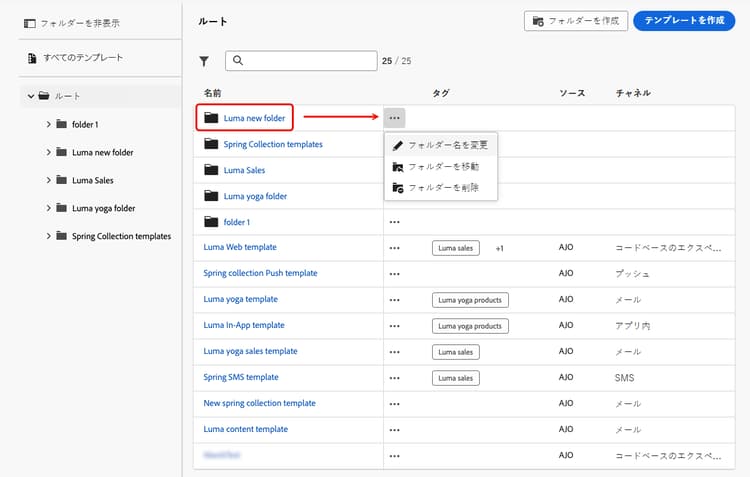Click the blue create template button
This screenshot has height=477, width=750.
tap(684, 21)
